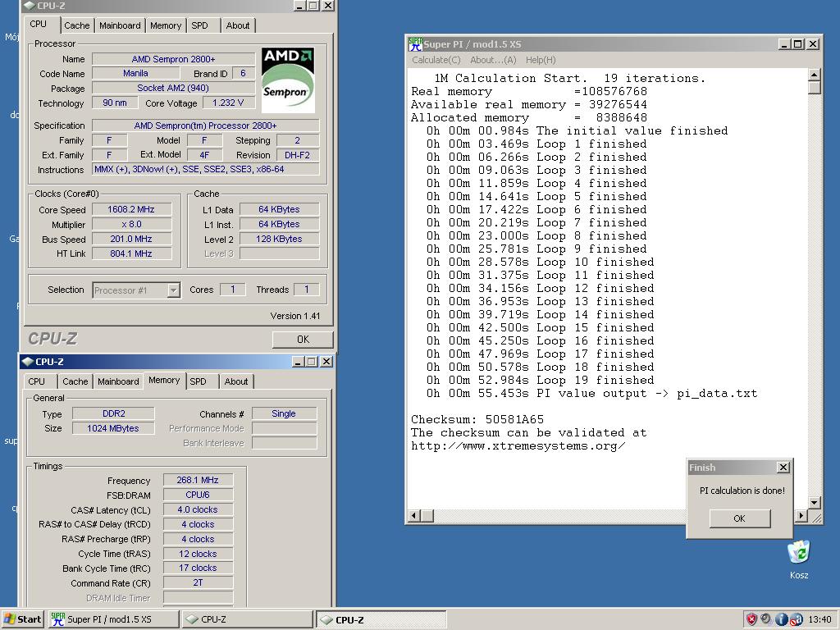Click the Channels # value Single
The height and width of the screenshot is (630, 840).
[284, 413]
